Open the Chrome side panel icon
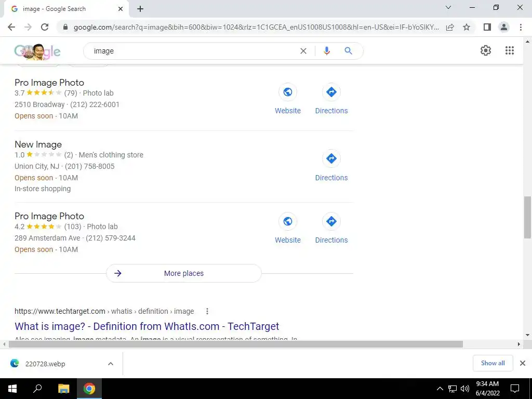 pos(487,27)
